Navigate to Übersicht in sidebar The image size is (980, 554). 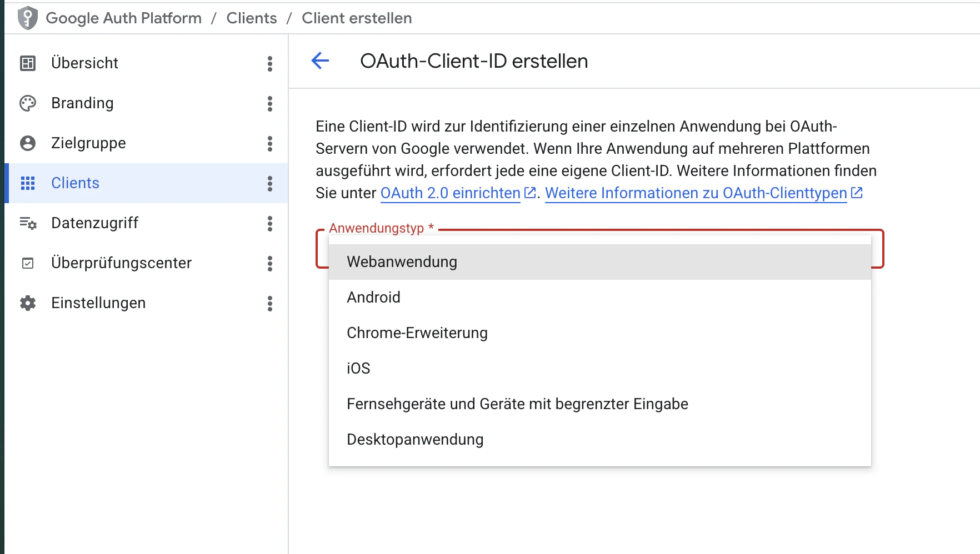click(x=147, y=63)
